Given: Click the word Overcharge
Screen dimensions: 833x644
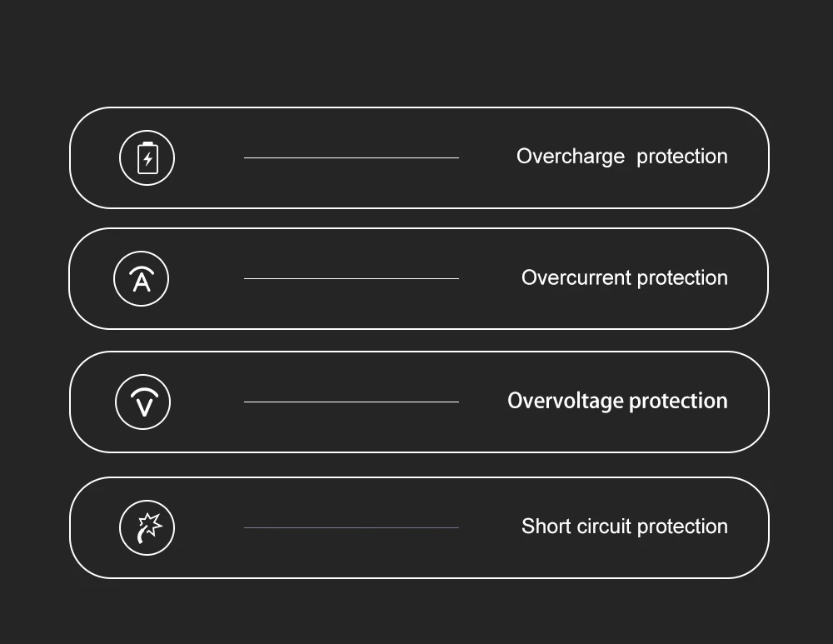Looking at the screenshot, I should click(571, 157).
